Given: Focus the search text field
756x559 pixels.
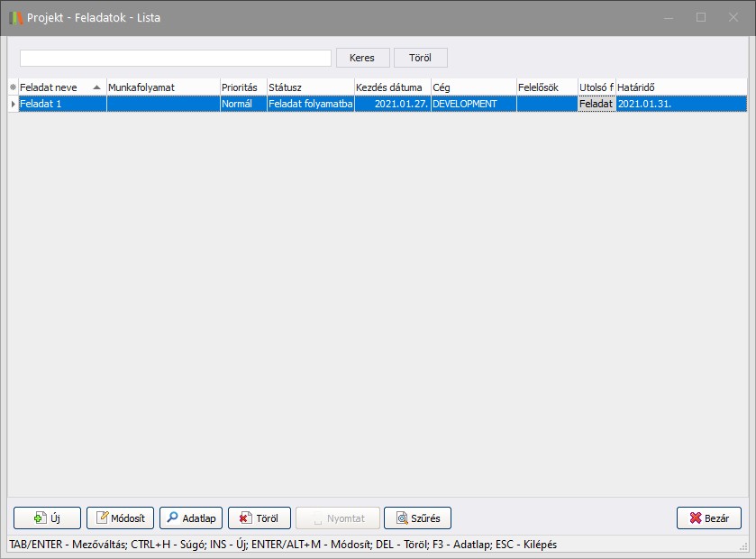Looking at the screenshot, I should pos(176,58).
